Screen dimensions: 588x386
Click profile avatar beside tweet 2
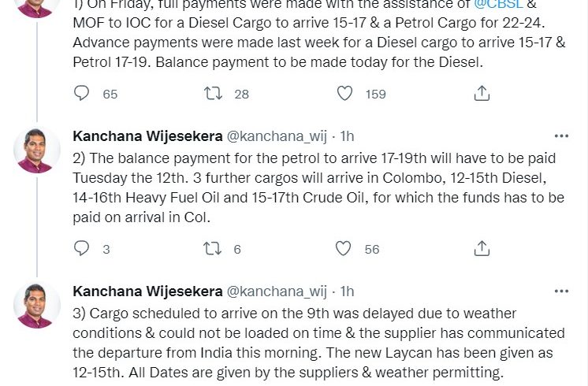(x=37, y=150)
